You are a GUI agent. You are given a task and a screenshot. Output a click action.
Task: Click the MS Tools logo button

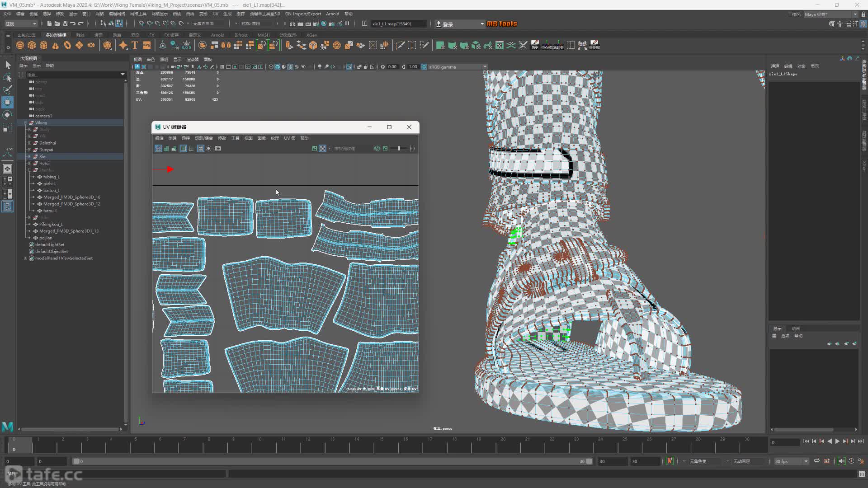click(502, 24)
